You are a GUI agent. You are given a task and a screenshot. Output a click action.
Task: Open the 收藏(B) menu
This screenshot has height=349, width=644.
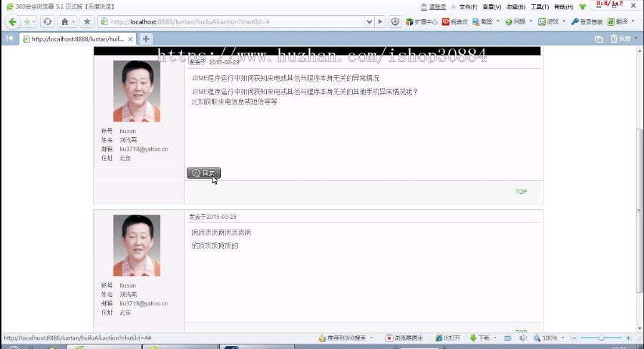[516, 6]
